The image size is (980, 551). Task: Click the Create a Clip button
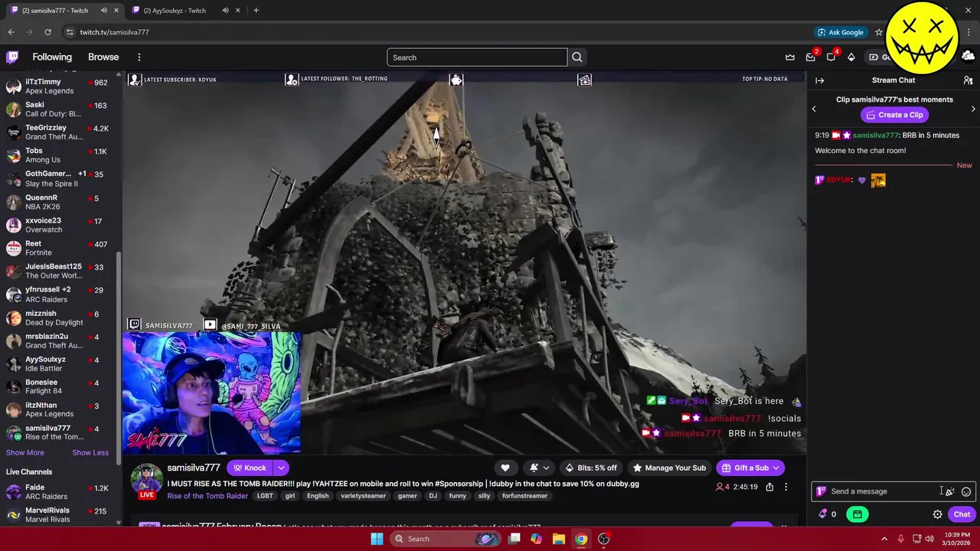coord(894,115)
